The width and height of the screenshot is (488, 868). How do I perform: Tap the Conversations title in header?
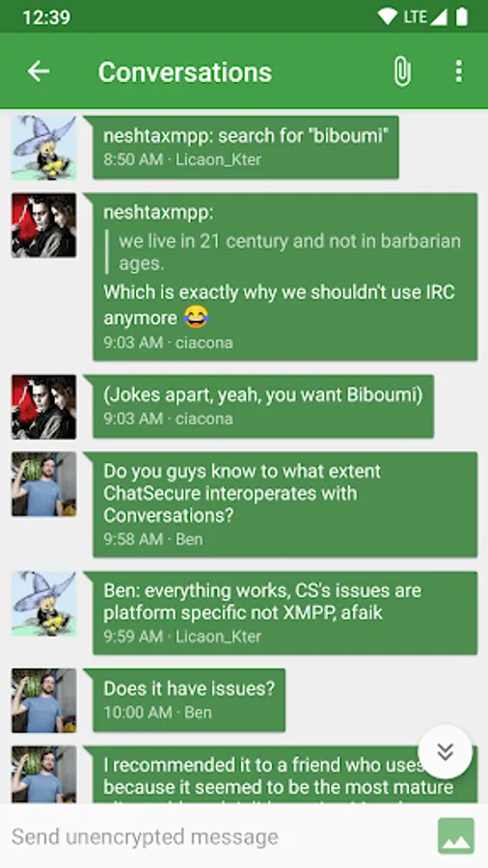point(185,72)
